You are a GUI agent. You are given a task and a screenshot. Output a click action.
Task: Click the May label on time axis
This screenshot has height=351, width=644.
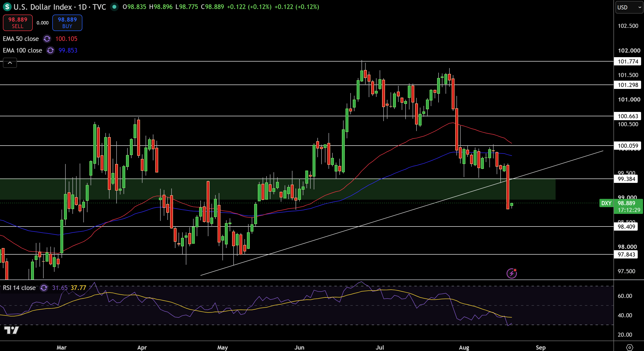(222, 348)
